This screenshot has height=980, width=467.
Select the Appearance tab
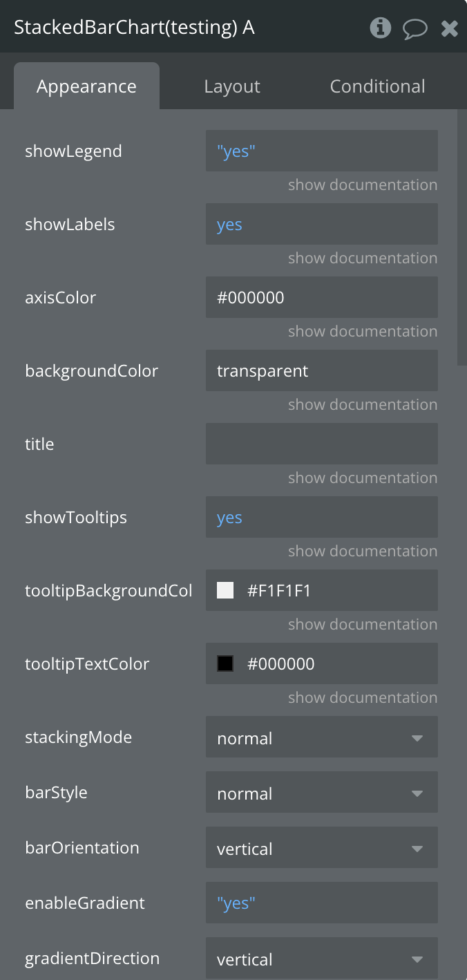(x=86, y=86)
